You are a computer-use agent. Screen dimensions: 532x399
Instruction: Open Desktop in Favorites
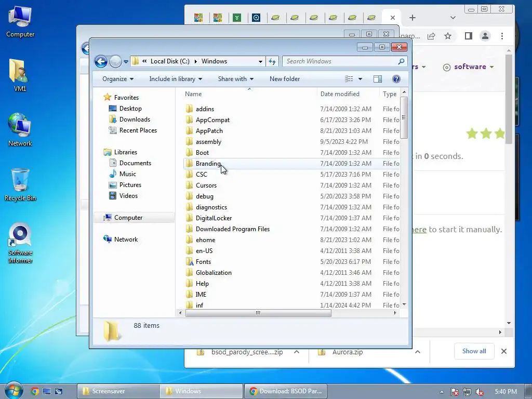point(130,109)
